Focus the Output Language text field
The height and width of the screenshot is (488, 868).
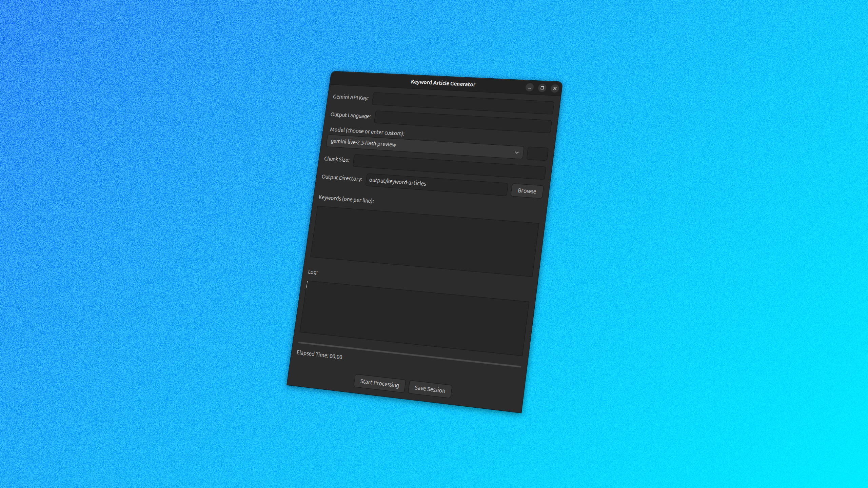click(x=462, y=121)
